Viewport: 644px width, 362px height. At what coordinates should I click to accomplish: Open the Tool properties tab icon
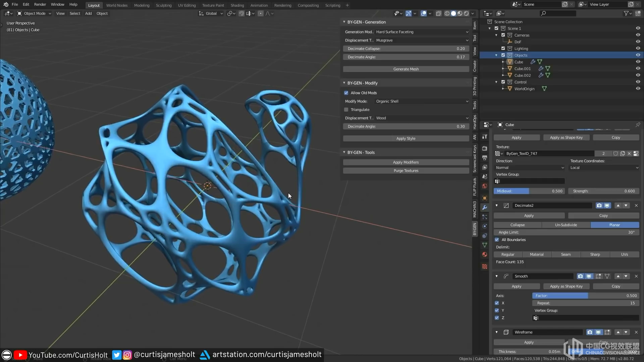click(x=485, y=136)
